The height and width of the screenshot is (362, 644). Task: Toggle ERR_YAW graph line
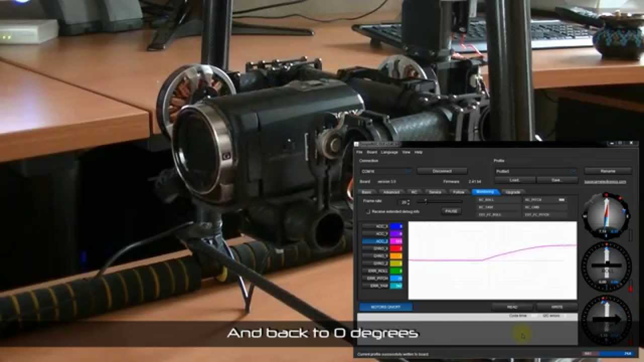(x=375, y=286)
